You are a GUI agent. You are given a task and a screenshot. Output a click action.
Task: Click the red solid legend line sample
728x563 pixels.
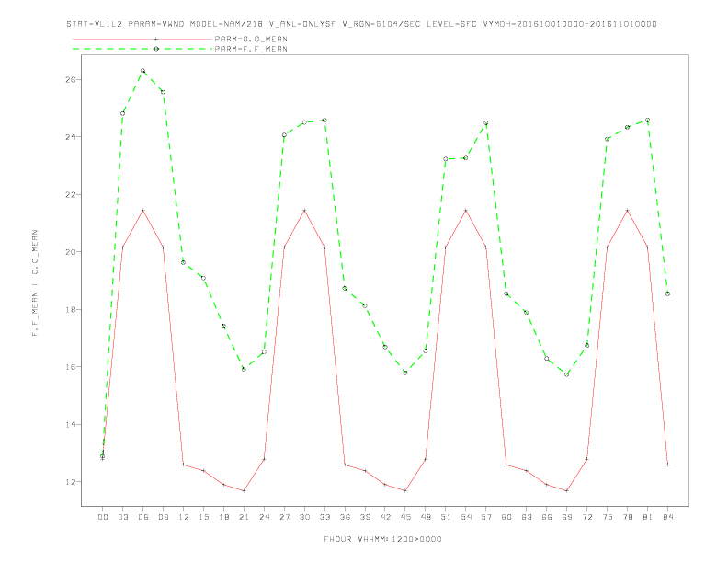click(142, 39)
